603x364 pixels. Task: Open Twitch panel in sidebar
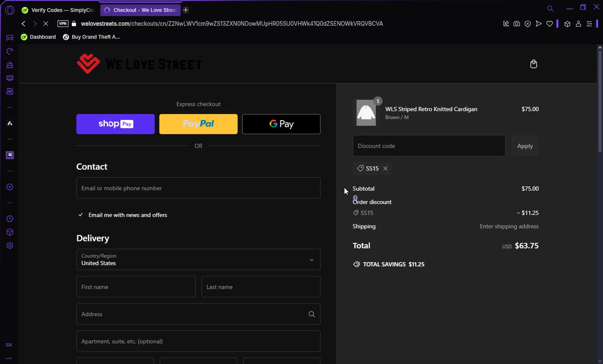[10, 155]
